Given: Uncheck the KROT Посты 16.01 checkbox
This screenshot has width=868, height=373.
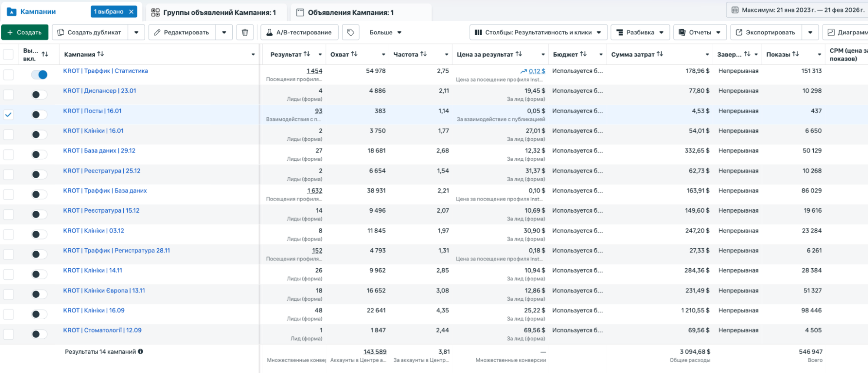Looking at the screenshot, I should tap(8, 115).
